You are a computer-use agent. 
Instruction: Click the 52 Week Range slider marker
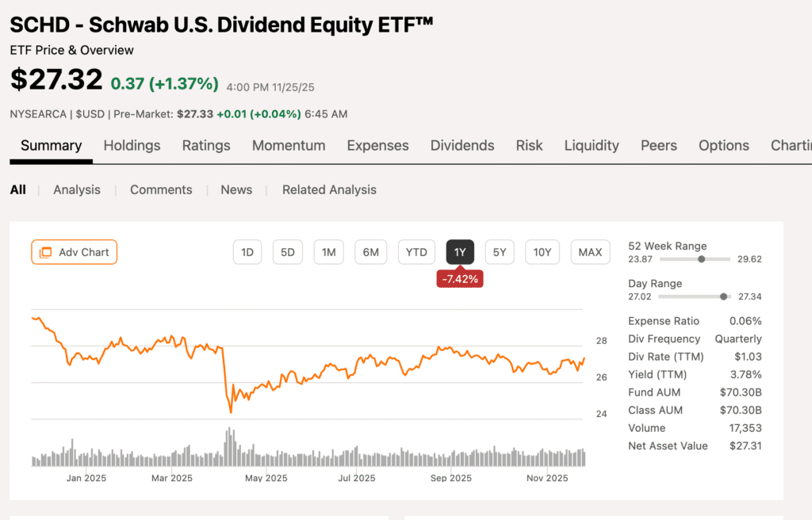701,259
